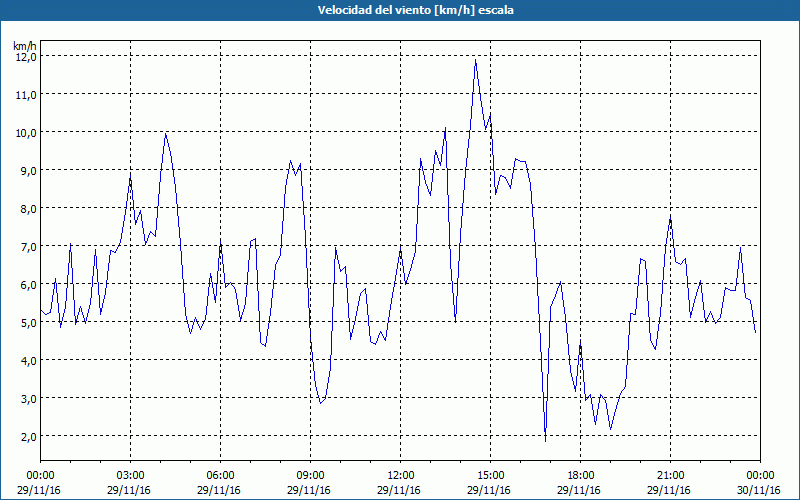Click the chart title 'Velocidad del viento [km/h] escala'
The height and width of the screenshot is (500, 800).
tap(415, 10)
